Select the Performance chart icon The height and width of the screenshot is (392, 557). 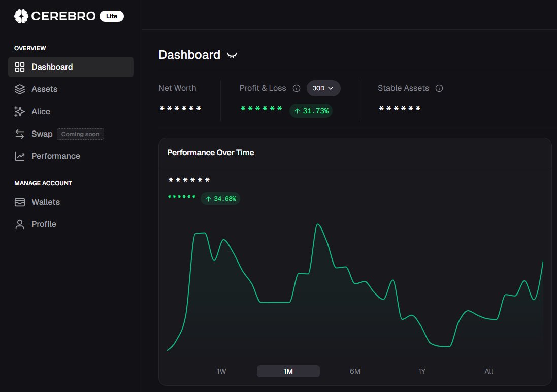coord(20,156)
